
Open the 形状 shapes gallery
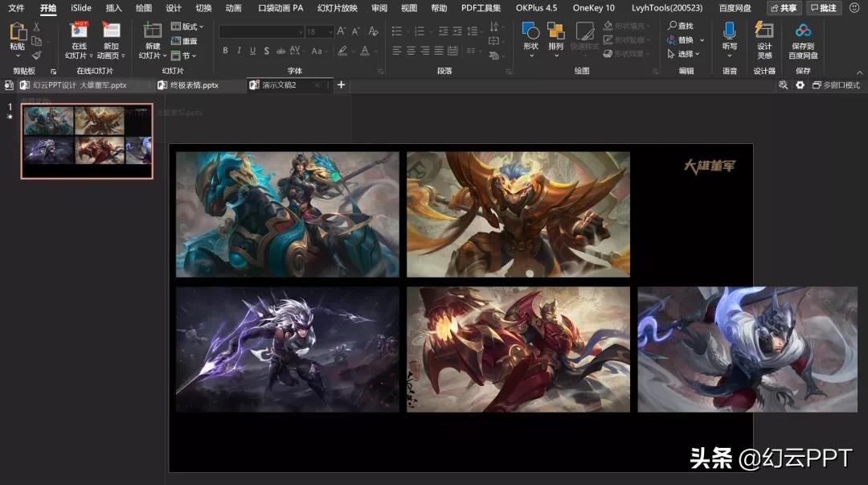[x=531, y=40]
